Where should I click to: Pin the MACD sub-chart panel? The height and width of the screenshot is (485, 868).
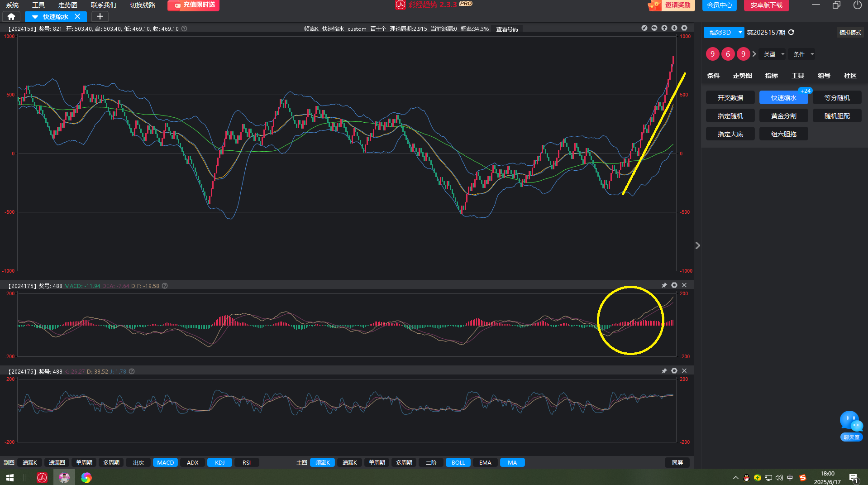pos(664,285)
